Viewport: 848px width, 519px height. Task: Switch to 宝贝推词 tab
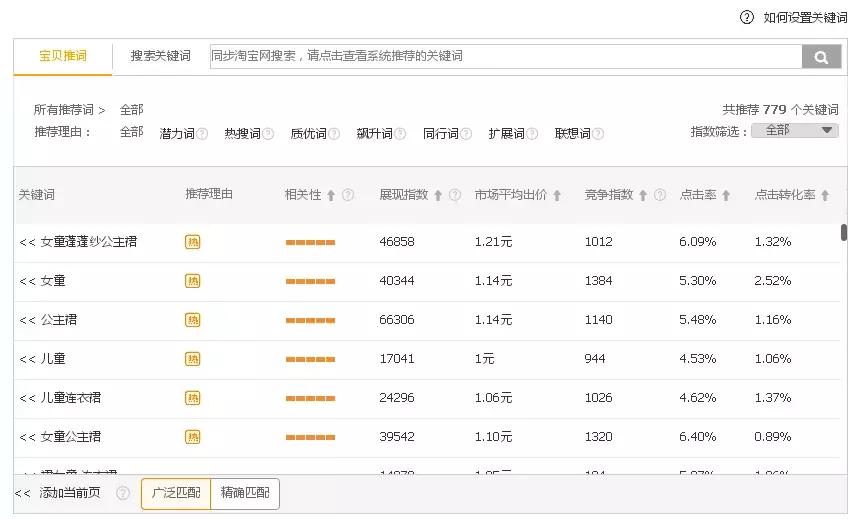pos(63,56)
